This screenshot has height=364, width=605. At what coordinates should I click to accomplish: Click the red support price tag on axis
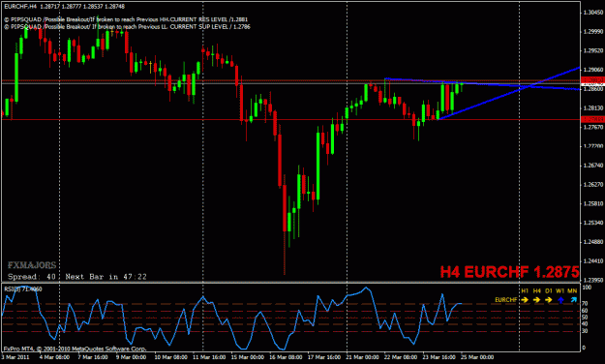click(x=592, y=120)
